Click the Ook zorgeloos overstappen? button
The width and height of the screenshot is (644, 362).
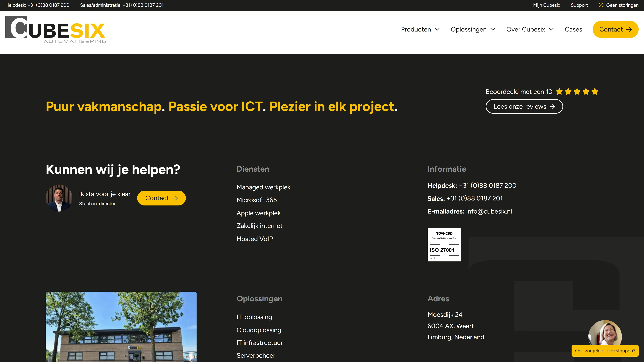tap(605, 351)
